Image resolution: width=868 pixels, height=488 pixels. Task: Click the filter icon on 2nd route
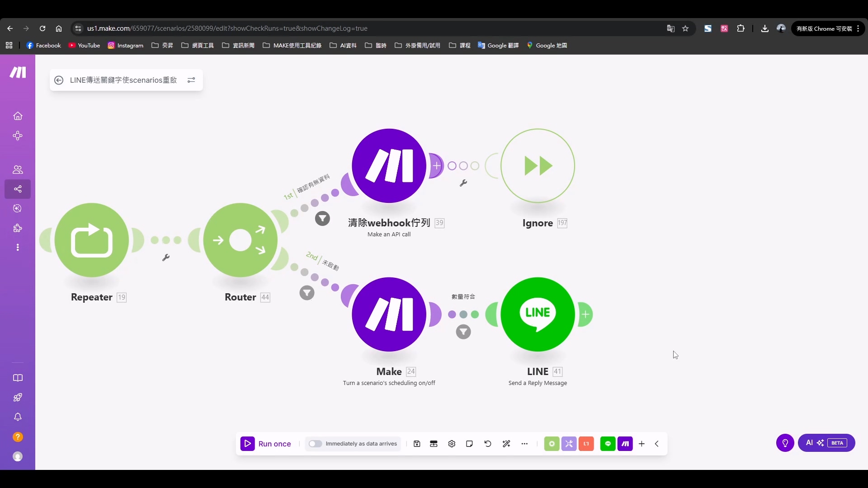(307, 293)
